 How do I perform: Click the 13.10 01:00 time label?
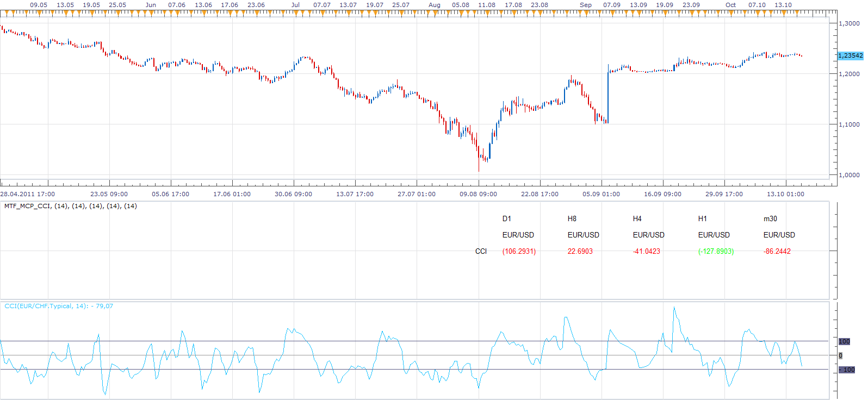point(786,194)
